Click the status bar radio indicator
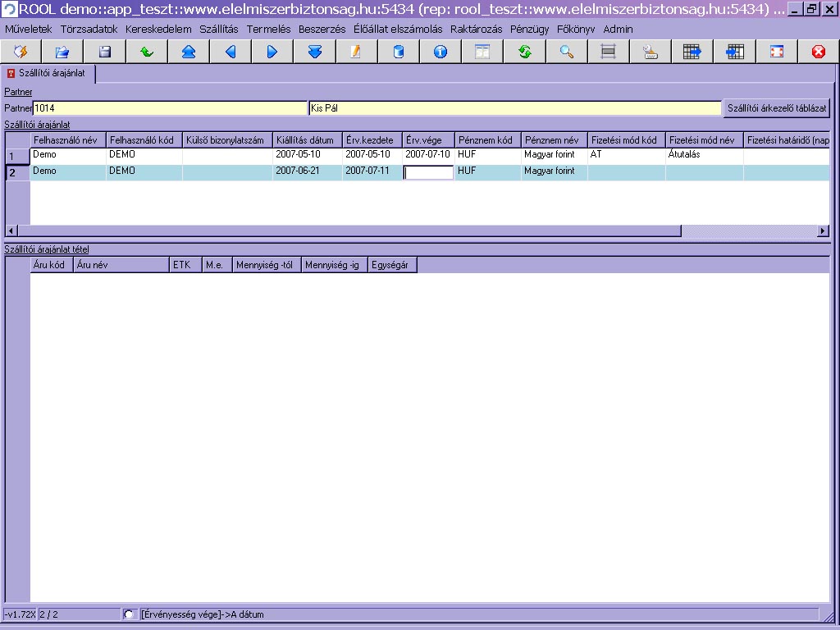Screen dimensions: 840x630 (x=128, y=614)
